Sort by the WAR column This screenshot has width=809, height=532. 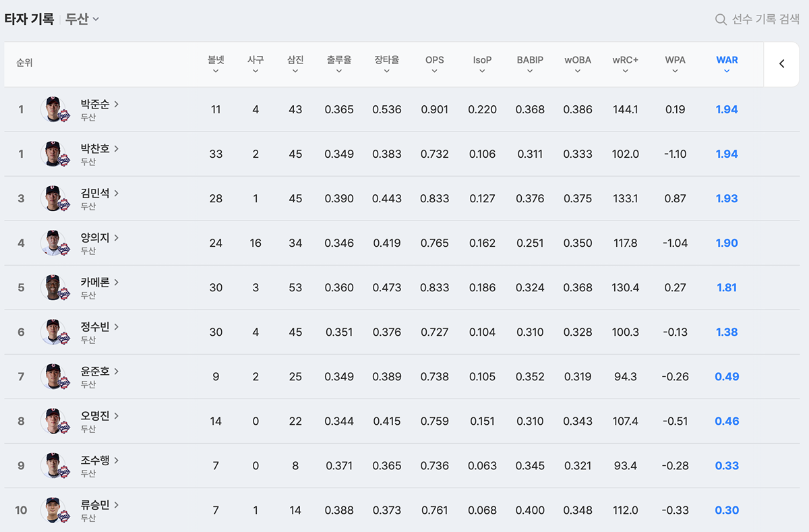(727, 64)
